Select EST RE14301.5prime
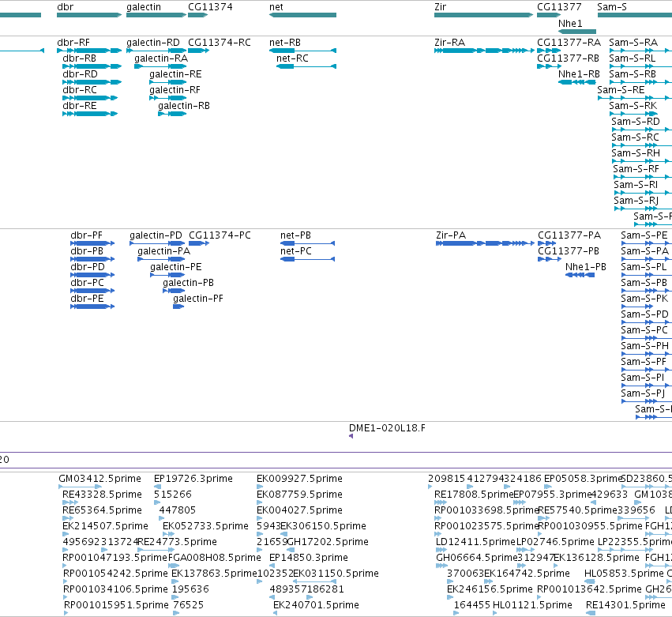Screen dimensions: 672x617 625,605
